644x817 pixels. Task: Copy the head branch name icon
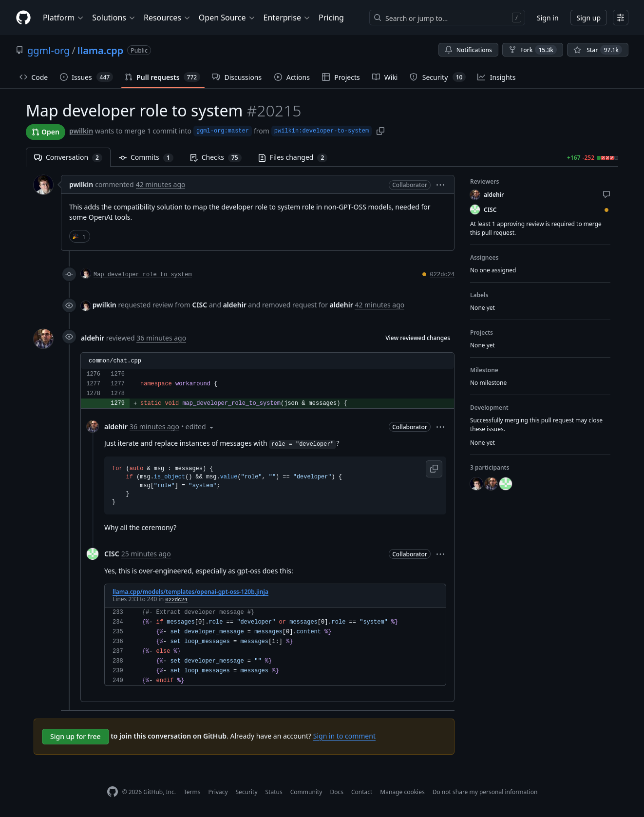click(380, 131)
